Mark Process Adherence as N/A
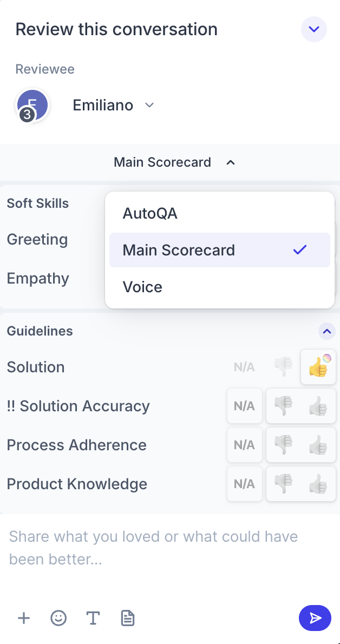Viewport: 340px width, 644px height. [x=245, y=445]
